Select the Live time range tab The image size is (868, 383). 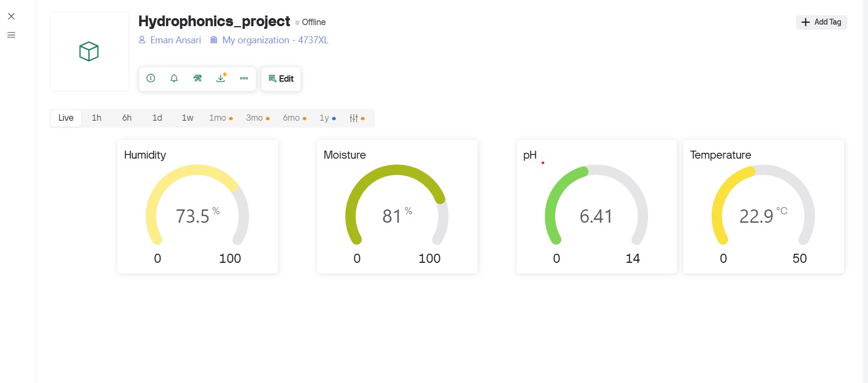coord(66,118)
